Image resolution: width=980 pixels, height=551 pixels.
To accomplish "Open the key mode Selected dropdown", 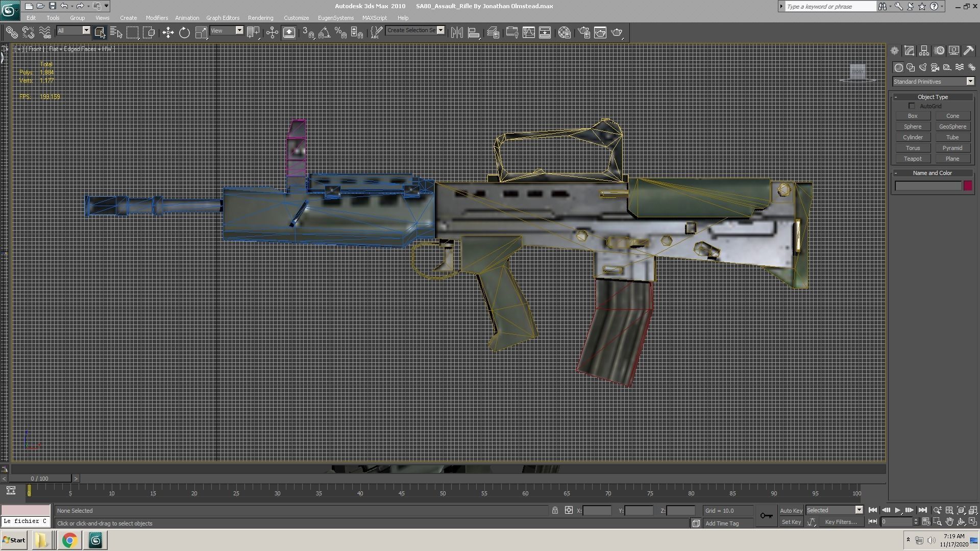I will coord(834,510).
